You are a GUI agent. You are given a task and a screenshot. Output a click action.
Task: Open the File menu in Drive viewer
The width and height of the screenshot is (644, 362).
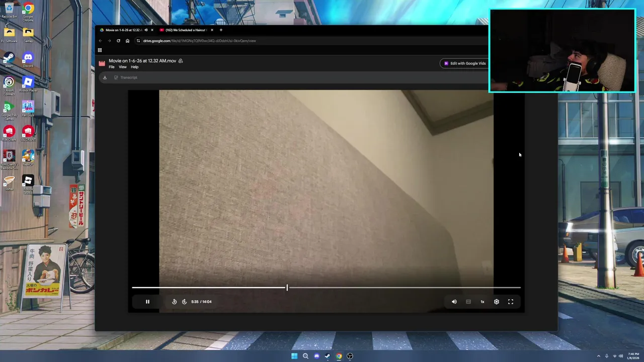(x=112, y=67)
